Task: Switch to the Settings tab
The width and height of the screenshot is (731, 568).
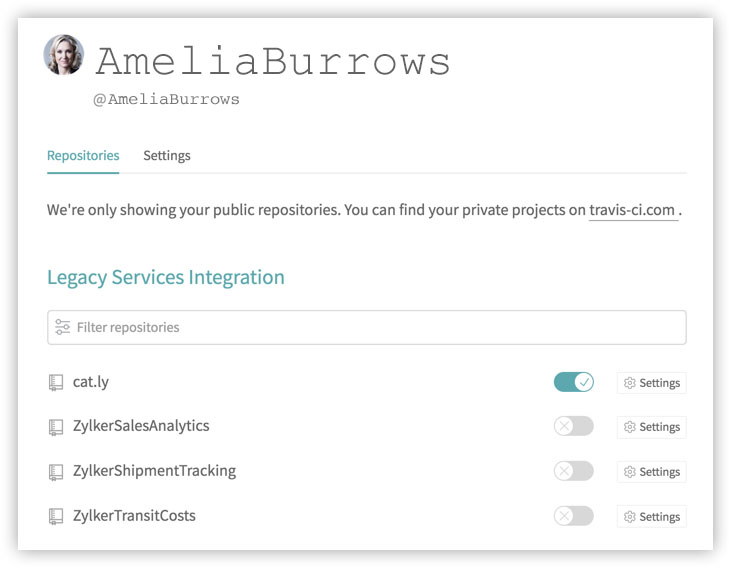Action: pyautogui.click(x=167, y=156)
